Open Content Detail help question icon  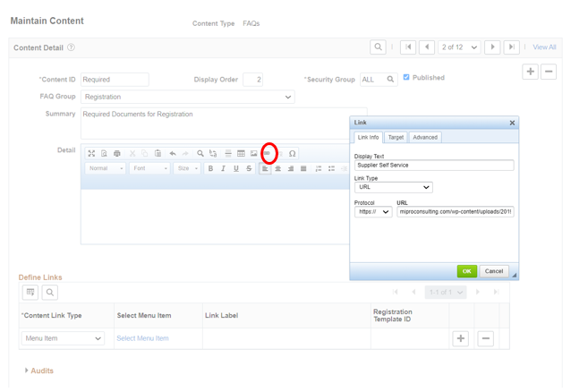pyautogui.click(x=71, y=47)
